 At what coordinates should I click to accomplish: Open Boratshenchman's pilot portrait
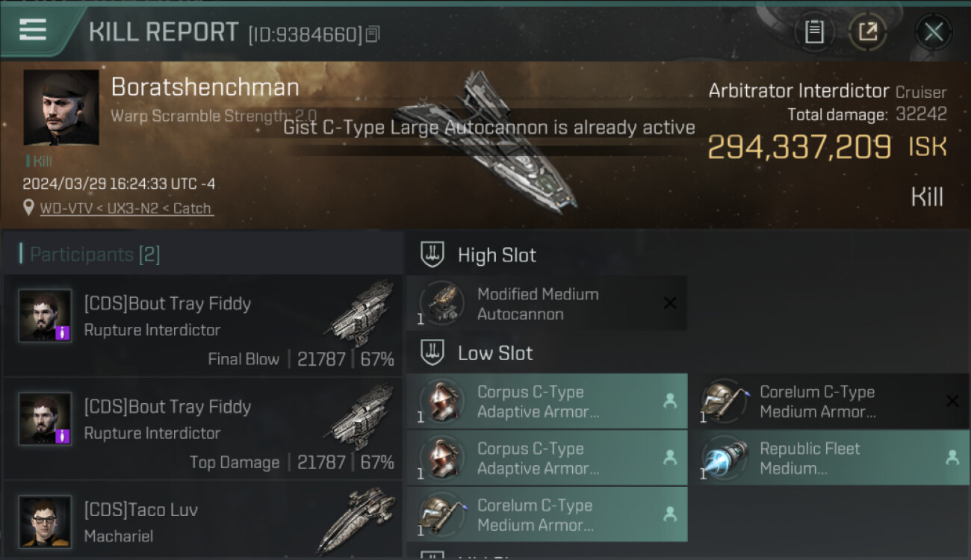pyautogui.click(x=61, y=108)
